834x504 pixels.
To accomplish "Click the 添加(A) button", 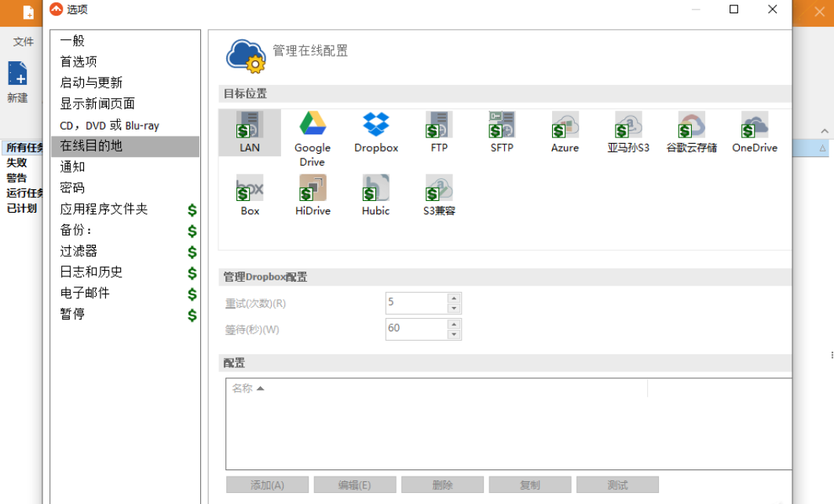I will coord(267,484).
